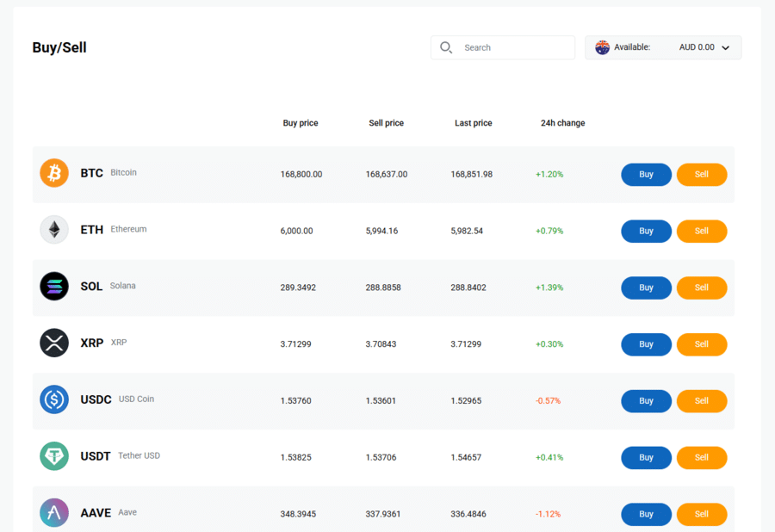This screenshot has height=532, width=775.
Task: Focus the Search input field
Action: click(503, 47)
